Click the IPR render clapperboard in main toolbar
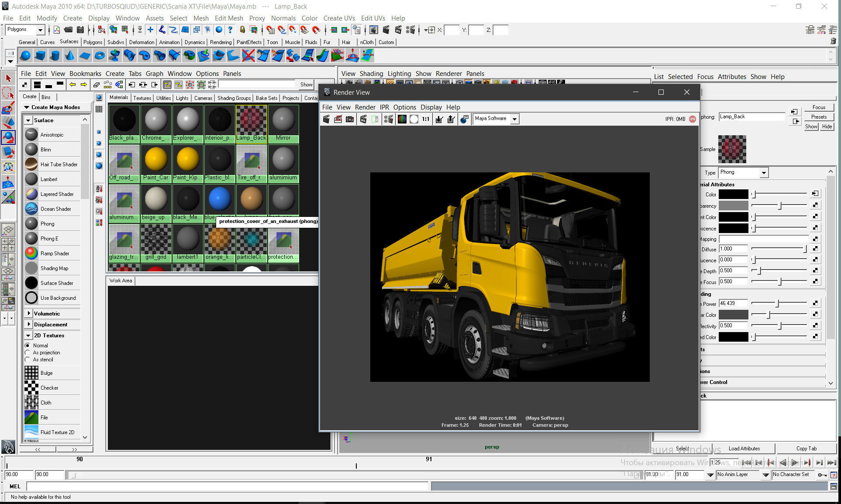Image resolution: width=841 pixels, height=504 pixels. click(398, 30)
